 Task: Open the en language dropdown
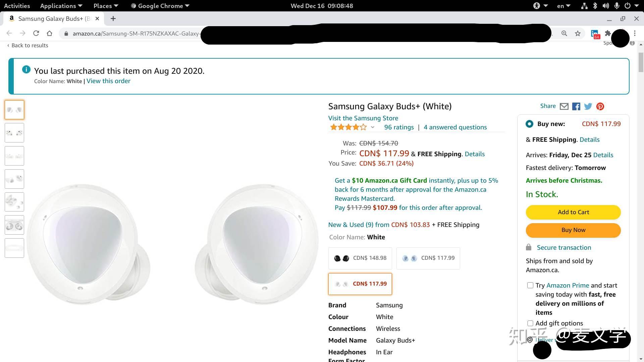point(563,6)
